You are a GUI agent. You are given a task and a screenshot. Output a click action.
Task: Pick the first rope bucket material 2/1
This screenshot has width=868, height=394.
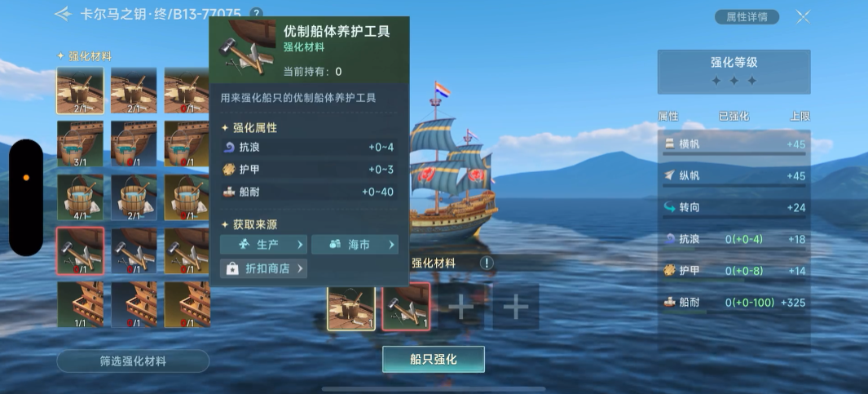point(80,91)
